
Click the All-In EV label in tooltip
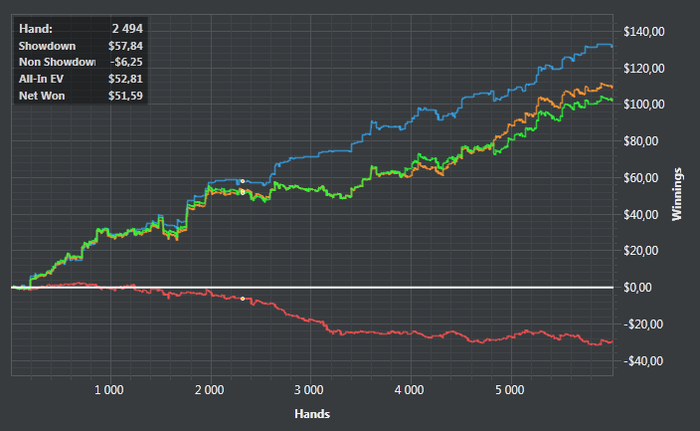41,79
